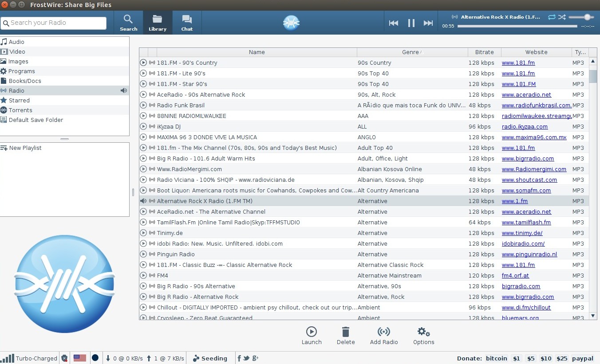Play the Pinguin Radio station

143,254
